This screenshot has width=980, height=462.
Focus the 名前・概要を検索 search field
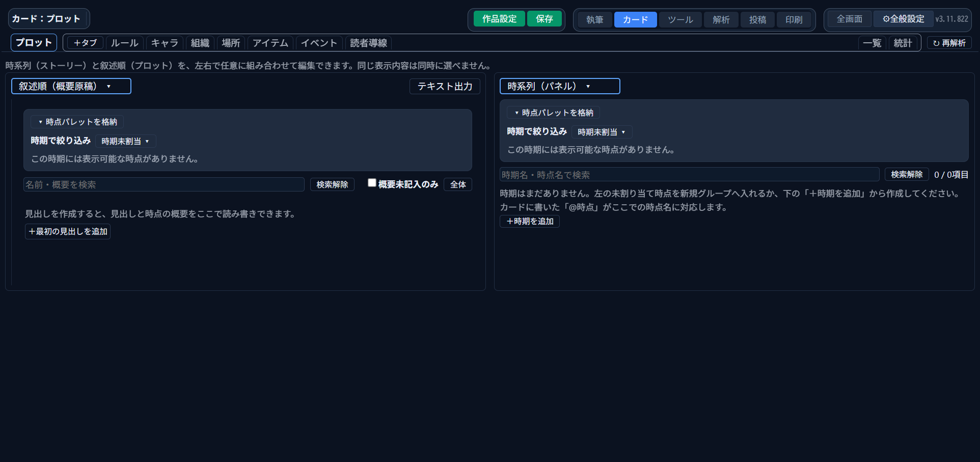pos(164,184)
